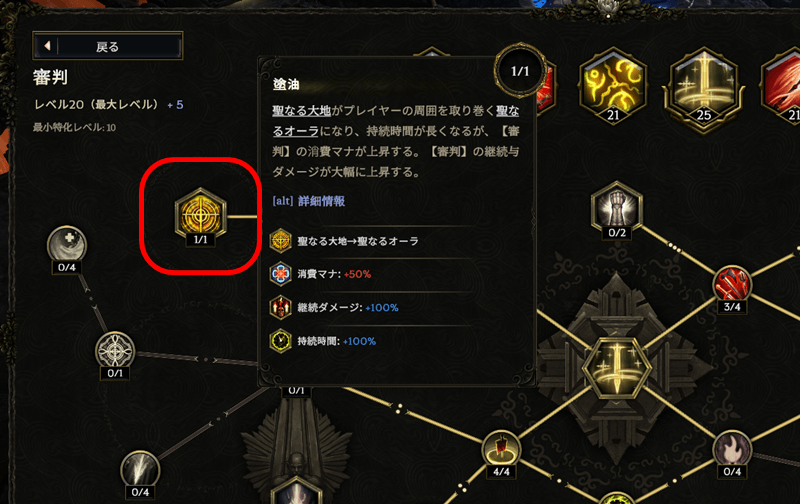Click the 聖なる大地 underlined keyword
Viewport: 800px width, 504px height.
pyautogui.click(x=302, y=111)
